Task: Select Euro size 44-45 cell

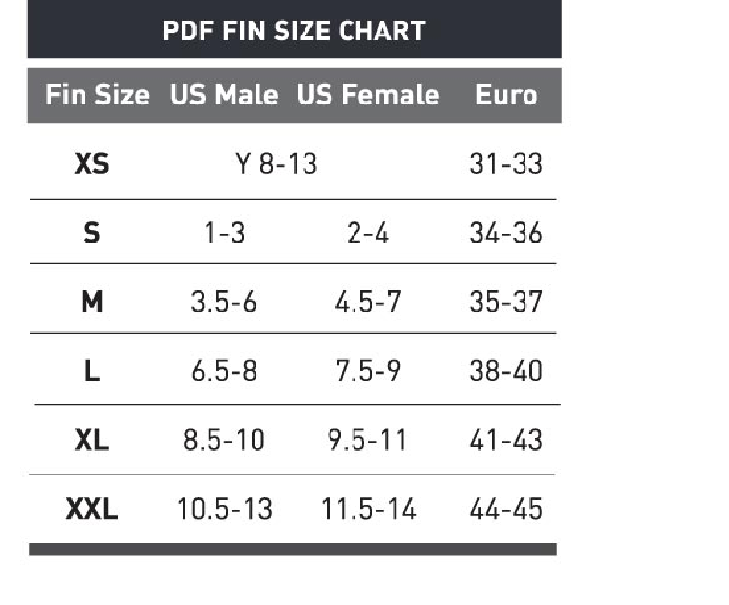Action: (506, 509)
